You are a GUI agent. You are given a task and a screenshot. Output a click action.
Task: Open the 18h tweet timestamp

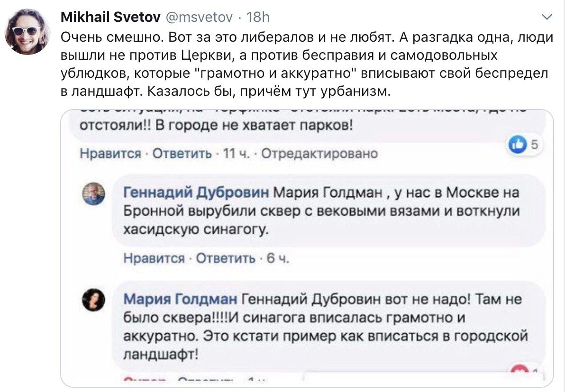[x=258, y=18]
